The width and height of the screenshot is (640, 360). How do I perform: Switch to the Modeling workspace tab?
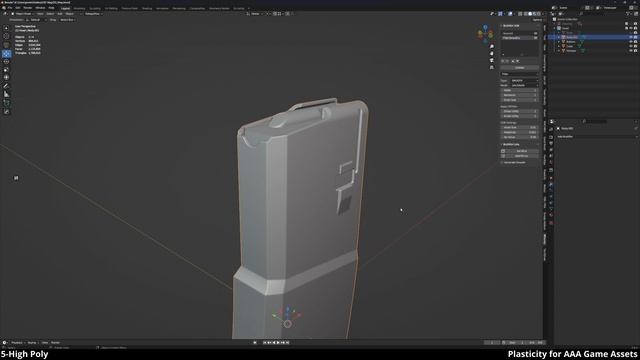tap(80, 8)
